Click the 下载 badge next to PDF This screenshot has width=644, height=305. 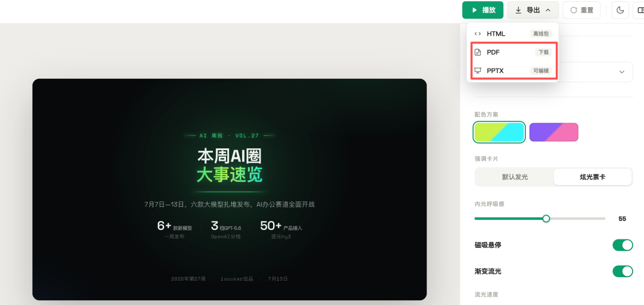[543, 52]
